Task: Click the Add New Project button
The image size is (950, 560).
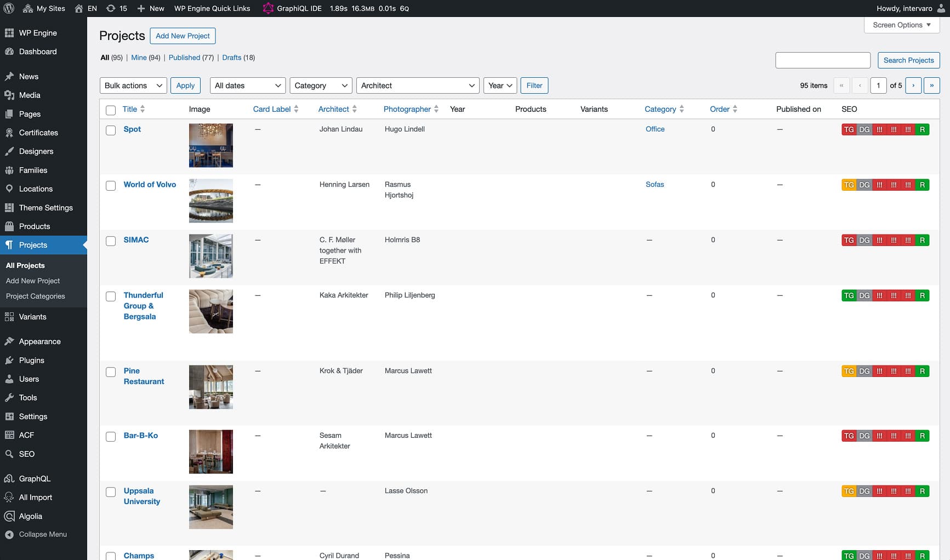Action: tap(183, 36)
